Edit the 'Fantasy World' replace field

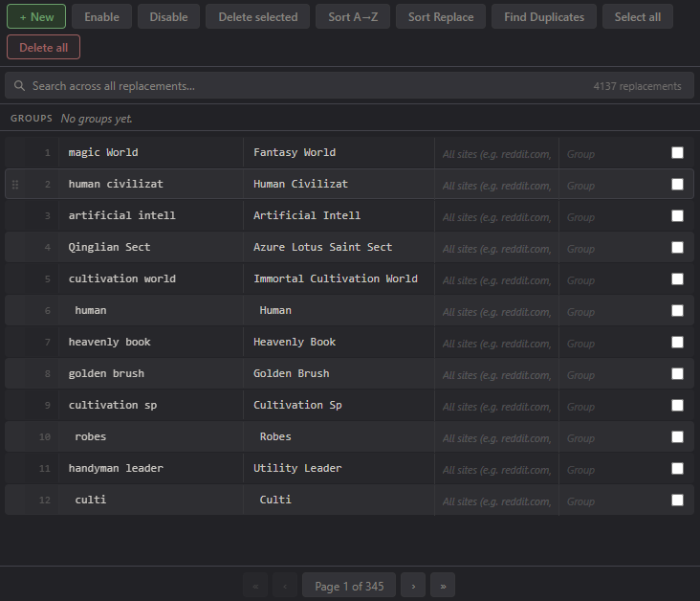[339, 153]
